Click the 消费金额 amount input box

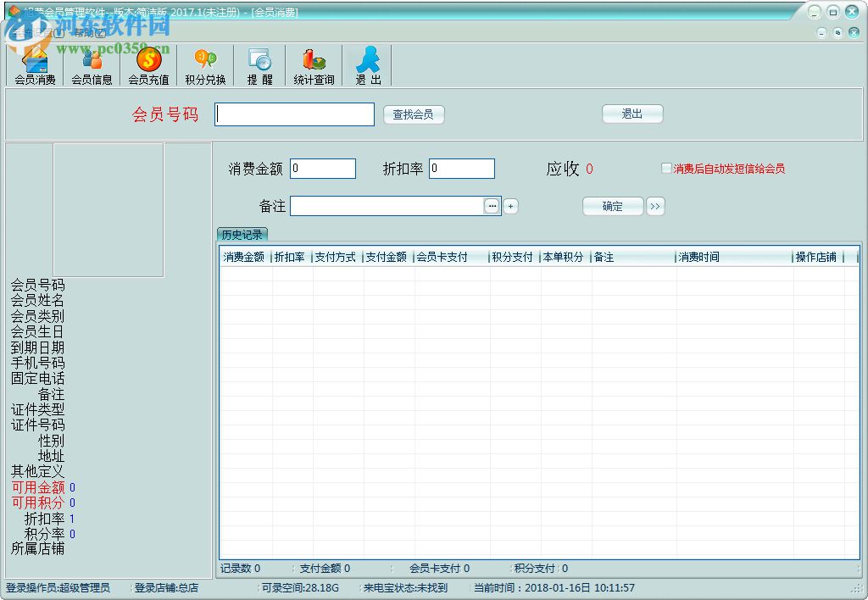point(323,168)
